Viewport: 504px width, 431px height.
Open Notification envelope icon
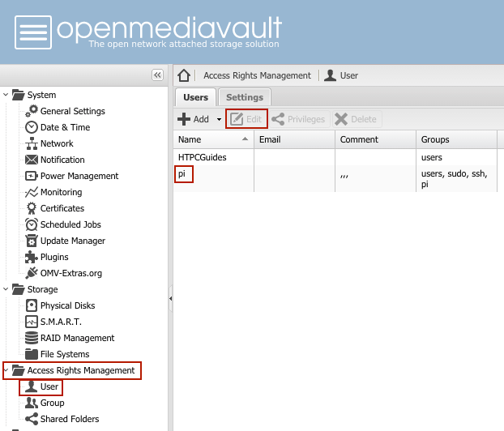coord(32,160)
